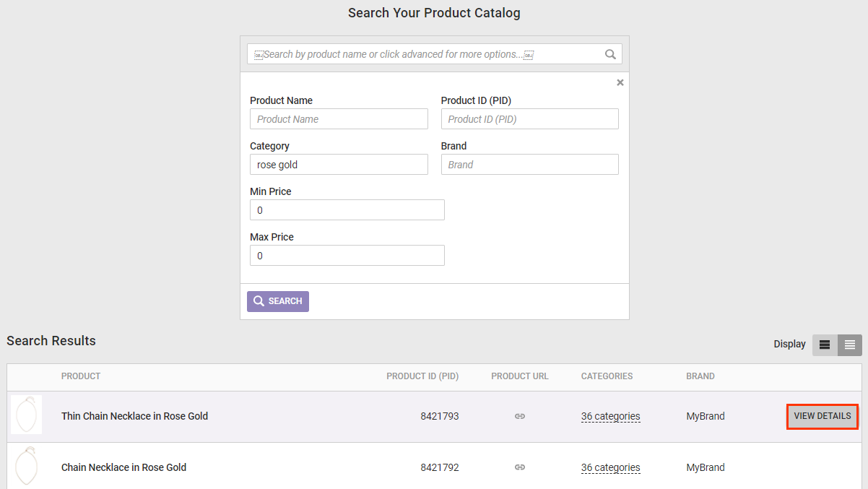
Task: Switch to expanded list display view
Action: pos(825,345)
